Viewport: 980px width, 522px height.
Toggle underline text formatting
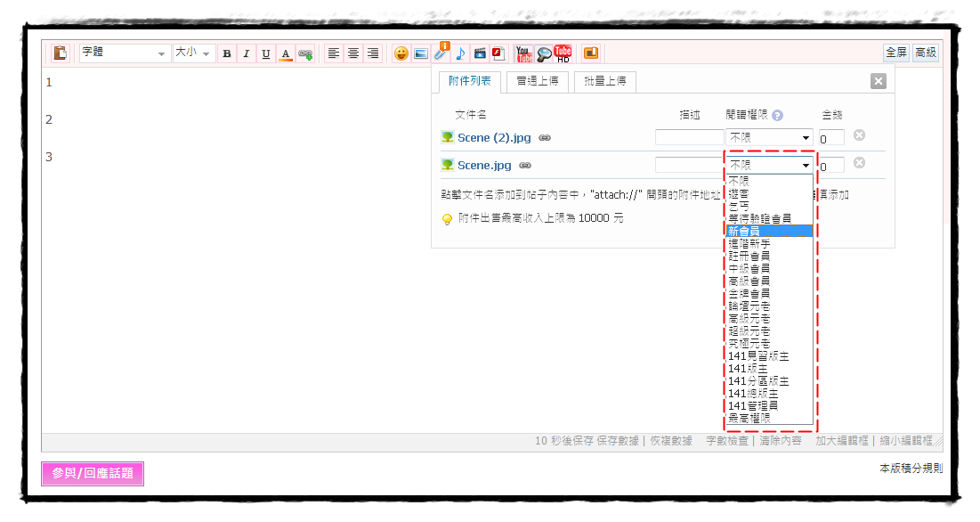266,53
